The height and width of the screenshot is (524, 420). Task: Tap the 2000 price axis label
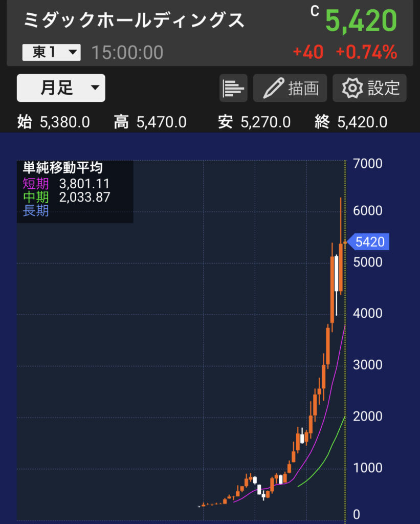coord(367,416)
